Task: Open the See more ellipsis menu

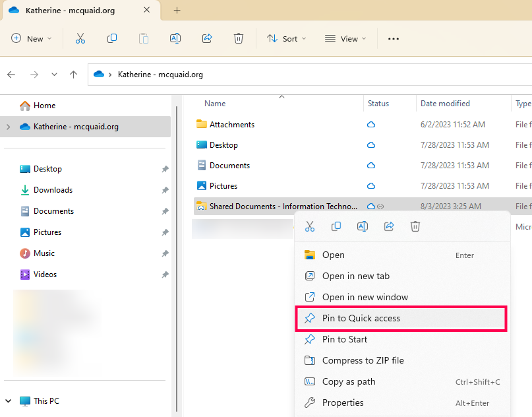Action: tap(394, 39)
